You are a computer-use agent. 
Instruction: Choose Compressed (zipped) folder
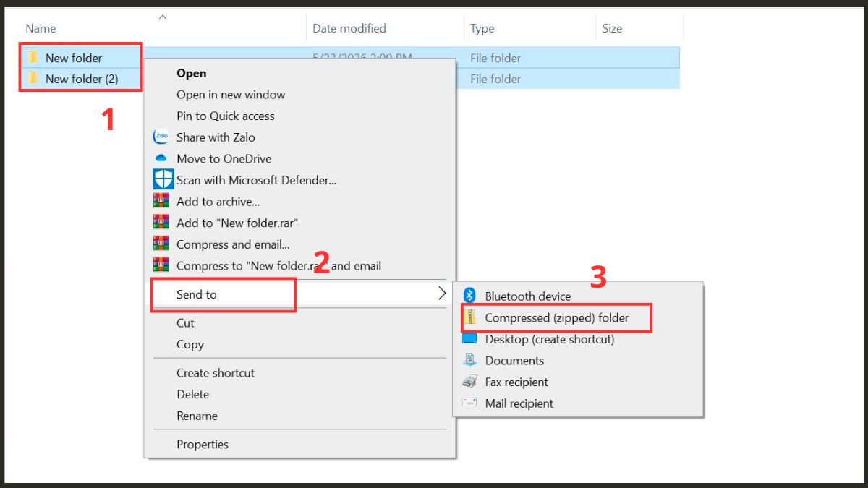(557, 318)
